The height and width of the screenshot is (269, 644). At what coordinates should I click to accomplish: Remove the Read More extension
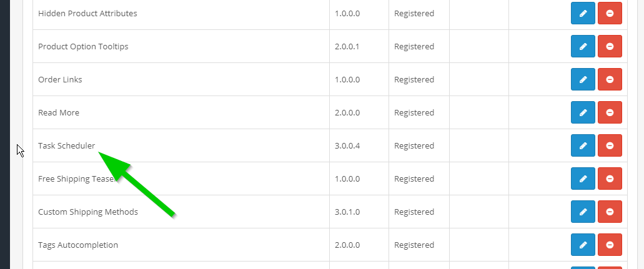click(610, 112)
